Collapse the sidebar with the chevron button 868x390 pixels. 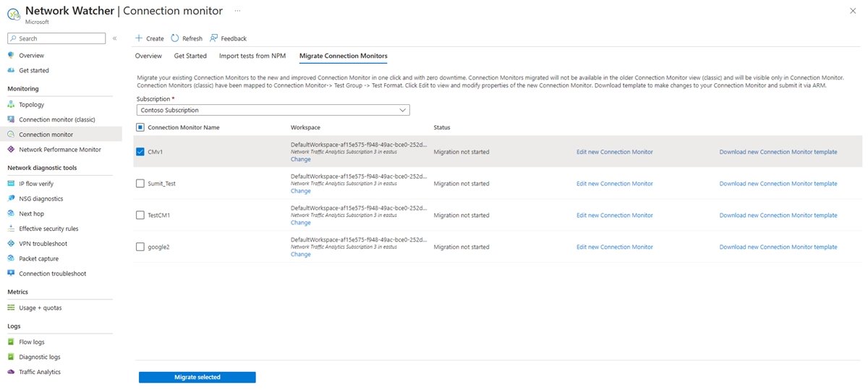[114, 38]
